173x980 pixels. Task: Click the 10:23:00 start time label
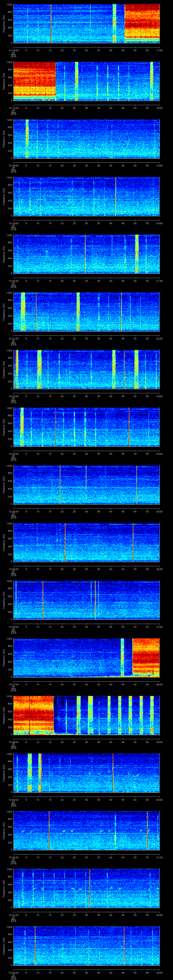(13, 454)
